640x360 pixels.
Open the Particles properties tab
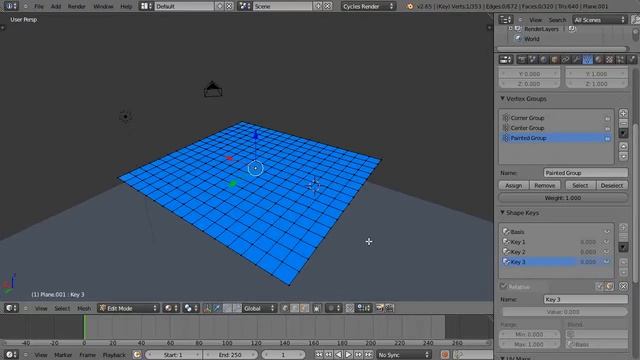click(621, 60)
